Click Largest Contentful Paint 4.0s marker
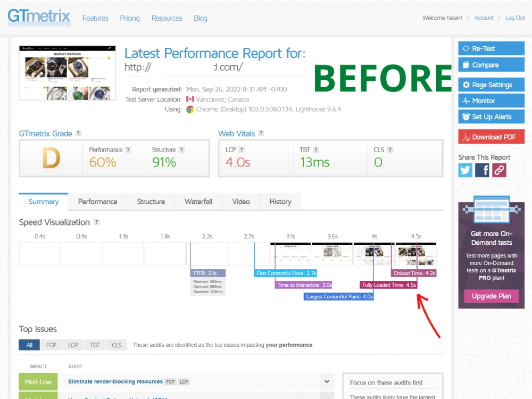This screenshot has width=532, height=399. click(338, 296)
